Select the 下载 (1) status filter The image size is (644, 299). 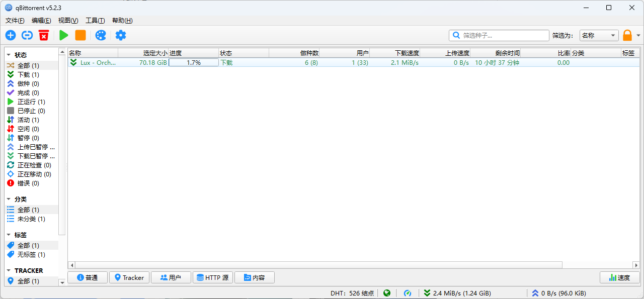(32, 74)
